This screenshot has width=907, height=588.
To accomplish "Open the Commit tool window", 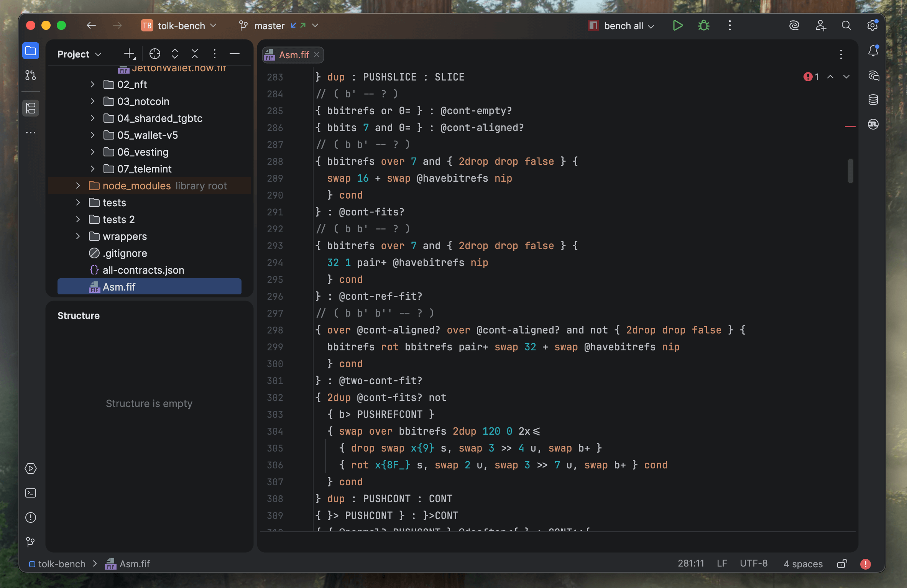I will [x=31, y=75].
